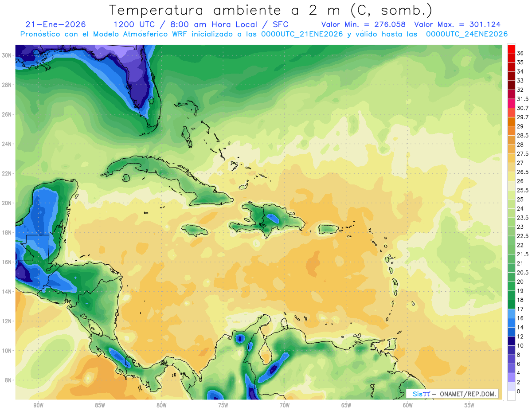Viewport: 532px width, 411px height.
Task: Click the 24N latitude axis label
Action: click(7, 144)
